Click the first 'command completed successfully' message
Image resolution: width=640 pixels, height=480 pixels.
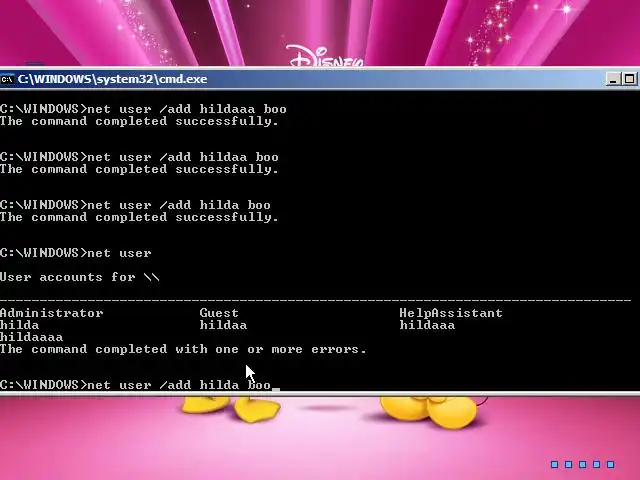(x=139, y=121)
